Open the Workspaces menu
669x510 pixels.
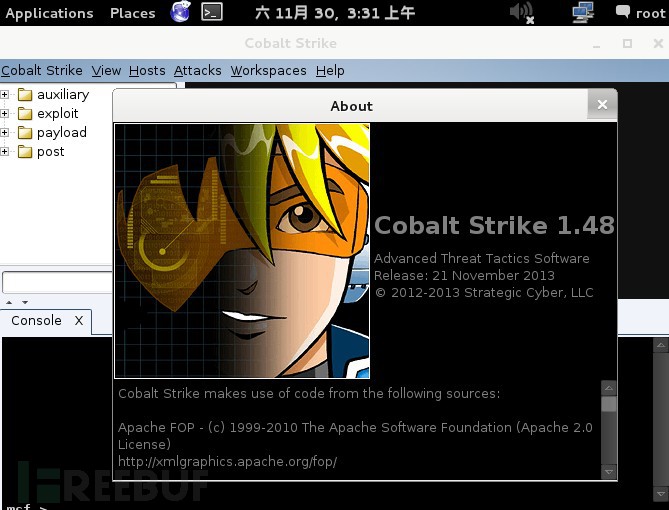click(268, 70)
